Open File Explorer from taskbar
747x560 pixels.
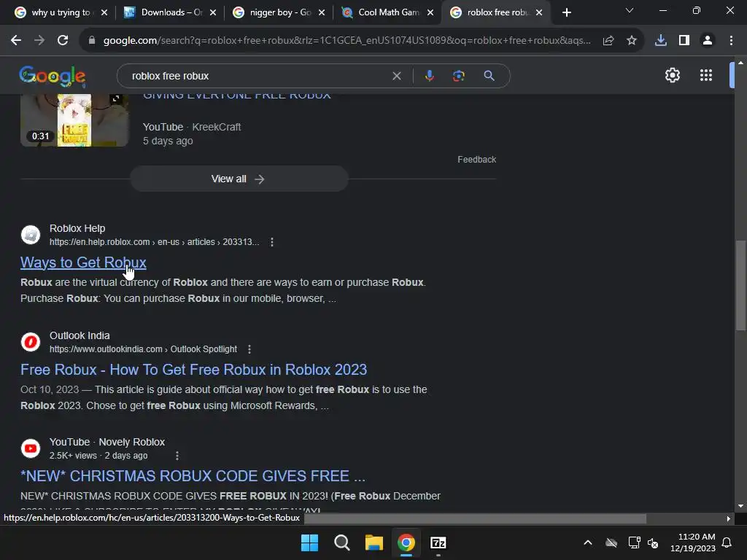click(374, 542)
